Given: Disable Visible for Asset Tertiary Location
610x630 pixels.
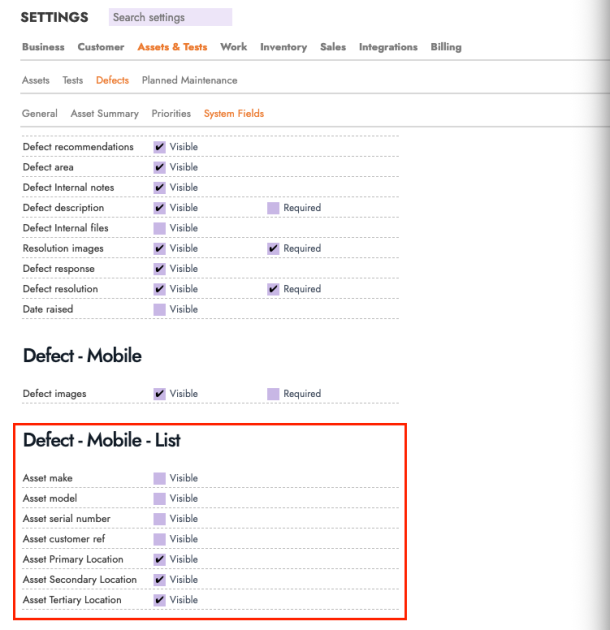Looking at the screenshot, I should (x=159, y=600).
